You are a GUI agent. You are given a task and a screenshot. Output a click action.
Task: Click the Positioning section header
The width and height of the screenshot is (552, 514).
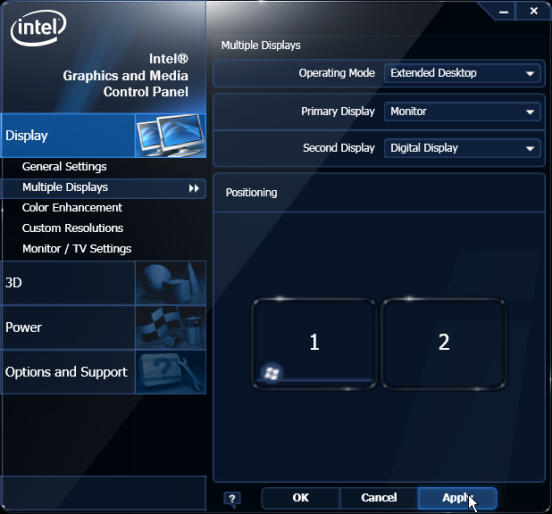click(251, 193)
